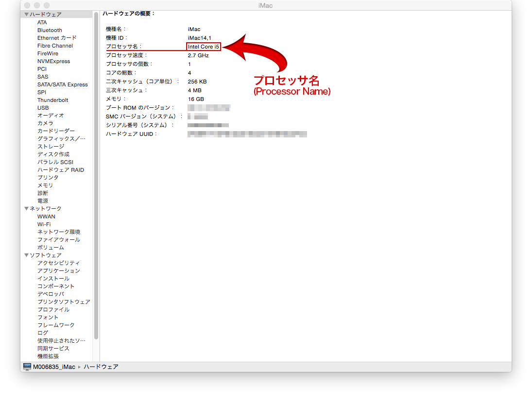532x401 pixels.
Task: Select SPI in the sidebar
Action: click(x=42, y=92)
